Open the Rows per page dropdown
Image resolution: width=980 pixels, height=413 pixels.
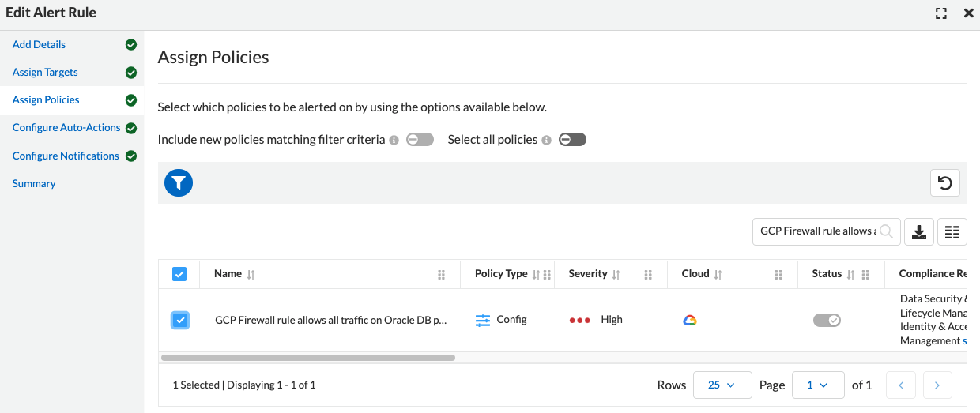click(x=722, y=385)
